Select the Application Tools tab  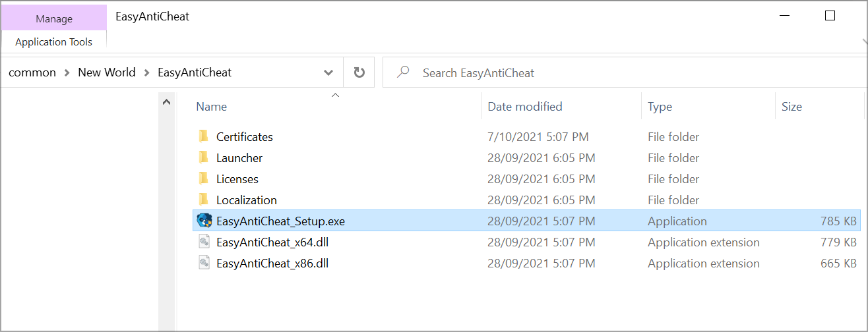point(53,41)
